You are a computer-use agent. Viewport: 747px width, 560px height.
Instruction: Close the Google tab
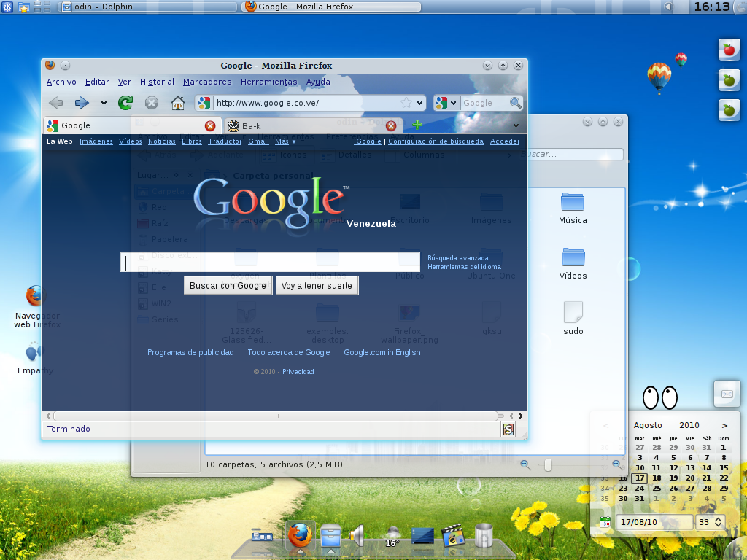click(x=210, y=125)
